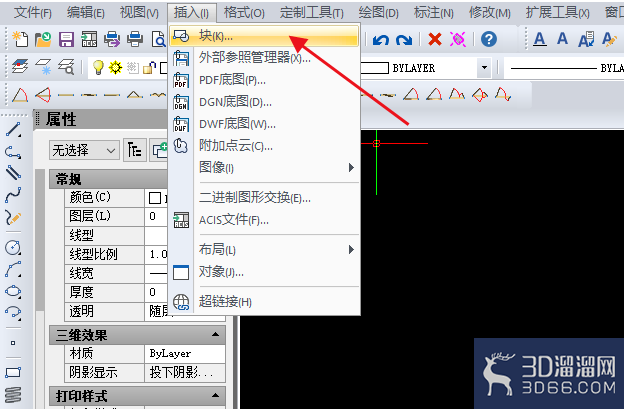This screenshot has width=624, height=409.
Task: Open the BYLAYER linetype dropdown arrow
Action: point(484,68)
